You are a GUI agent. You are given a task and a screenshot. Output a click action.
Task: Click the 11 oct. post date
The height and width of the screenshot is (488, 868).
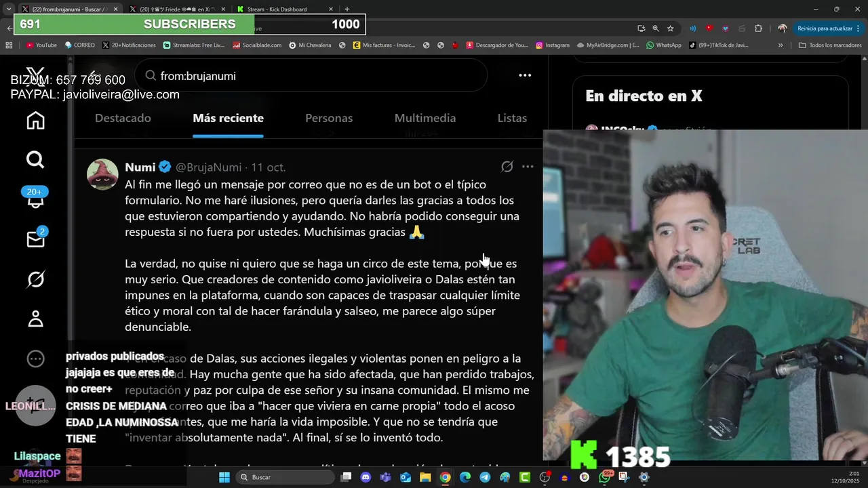pos(269,167)
